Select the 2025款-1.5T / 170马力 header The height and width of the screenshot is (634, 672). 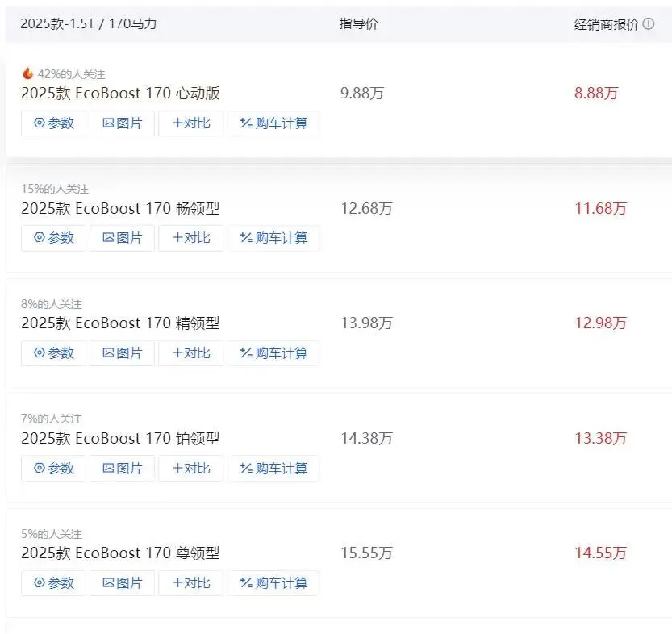88,24
